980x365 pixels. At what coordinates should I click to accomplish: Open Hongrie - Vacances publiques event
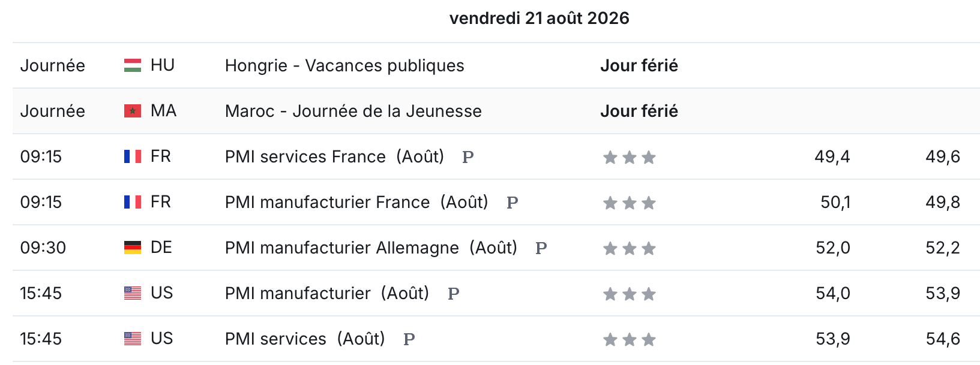point(344,65)
